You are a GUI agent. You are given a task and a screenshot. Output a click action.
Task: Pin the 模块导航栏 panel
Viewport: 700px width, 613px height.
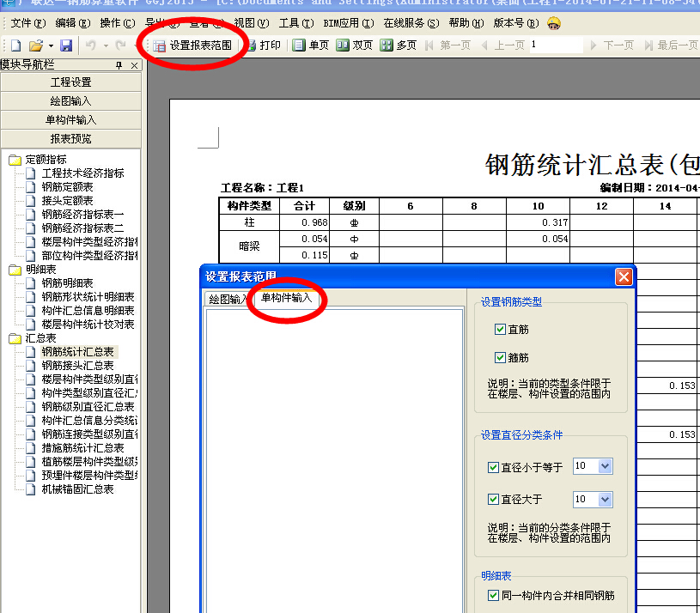(119, 65)
